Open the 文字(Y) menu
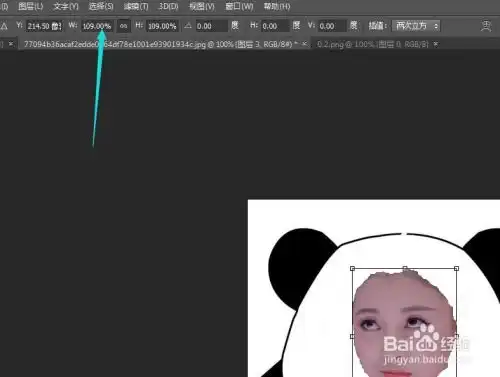500x377 pixels. tap(66, 6)
